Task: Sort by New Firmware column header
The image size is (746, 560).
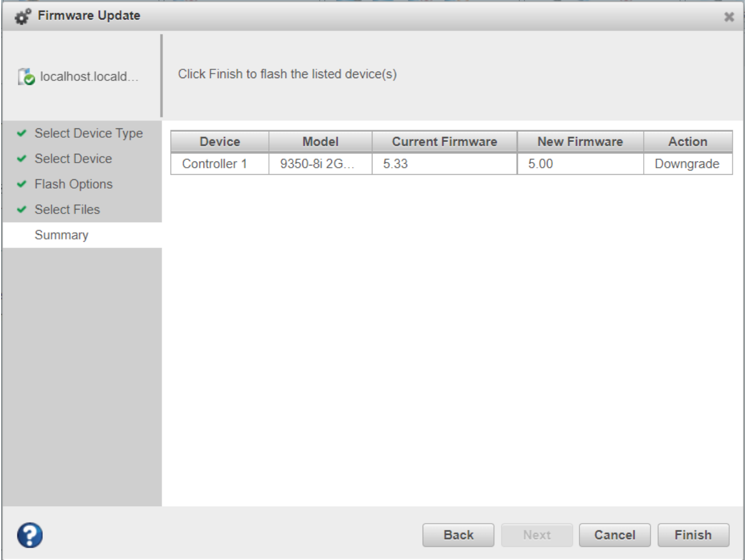Action: coord(580,142)
